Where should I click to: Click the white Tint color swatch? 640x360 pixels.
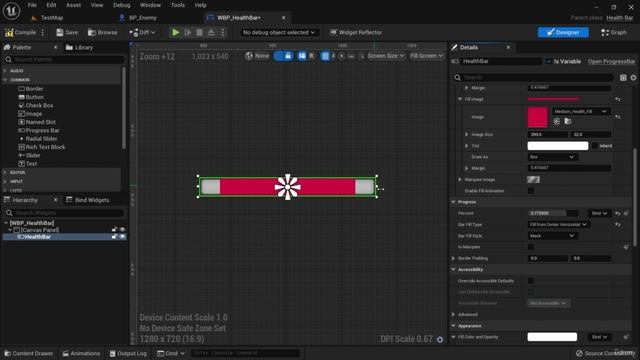[558, 146]
